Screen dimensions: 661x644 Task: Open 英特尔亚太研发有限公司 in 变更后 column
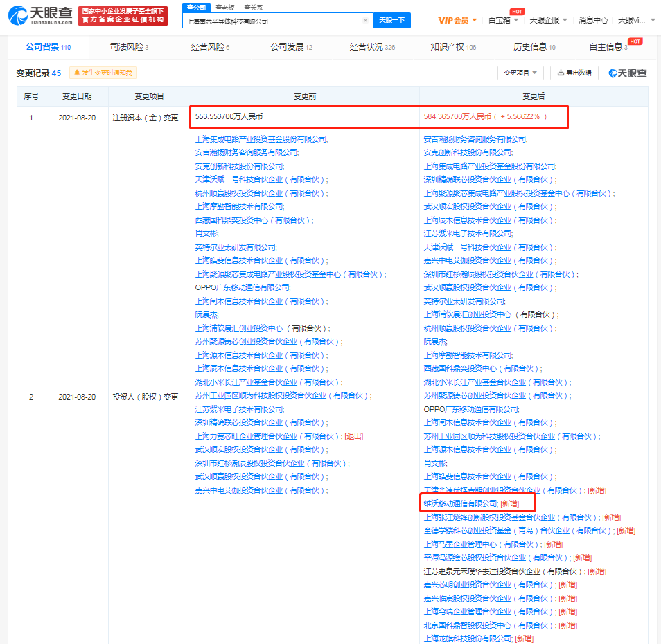[464, 301]
